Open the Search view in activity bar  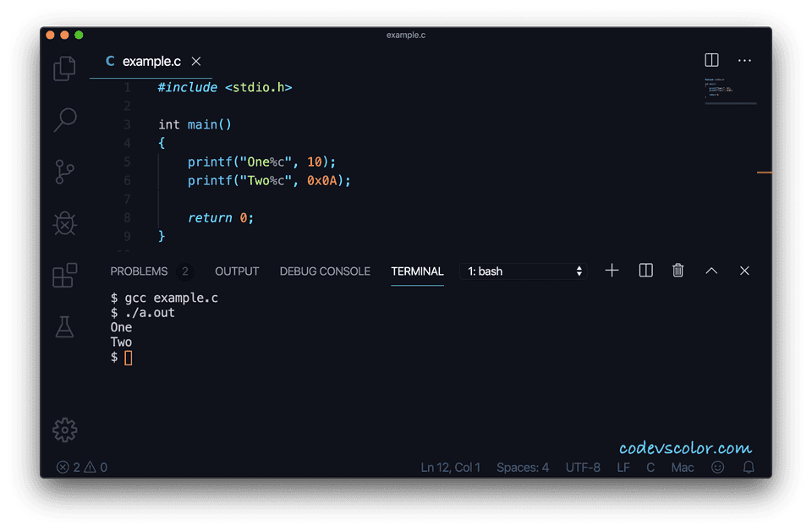pos(65,119)
